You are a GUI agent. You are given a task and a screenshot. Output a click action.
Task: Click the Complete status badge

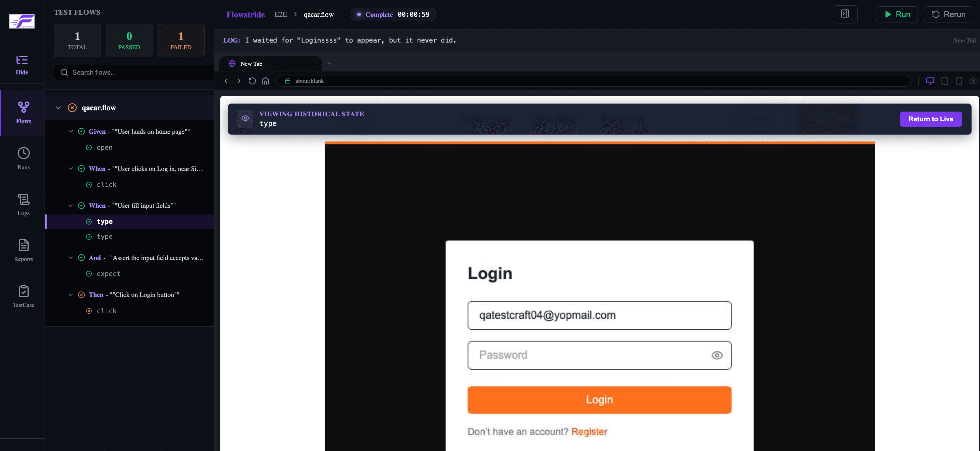(x=393, y=14)
